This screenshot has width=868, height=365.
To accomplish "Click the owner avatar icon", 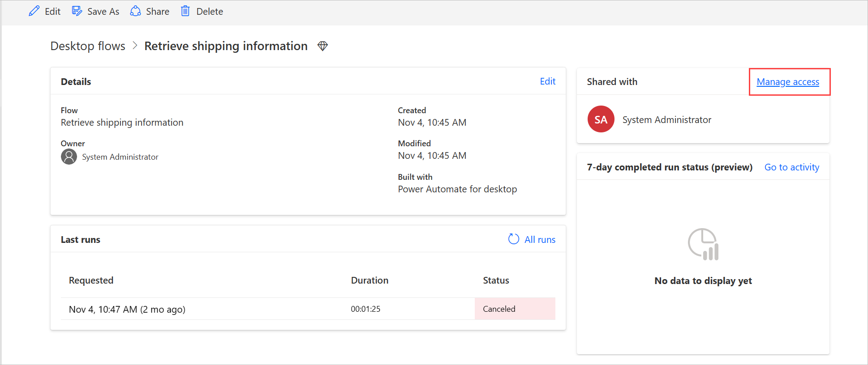I will coord(69,157).
